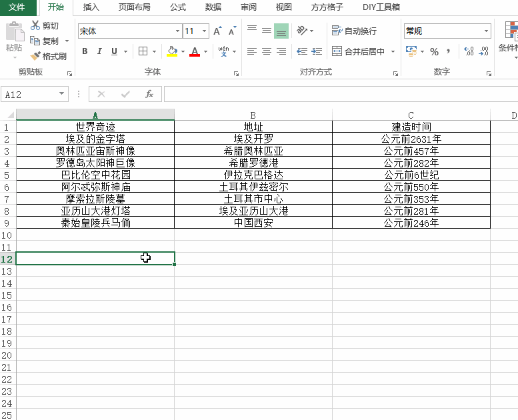Open the Copy options arrow
The height and width of the screenshot is (420, 518).
pyautogui.click(x=67, y=41)
